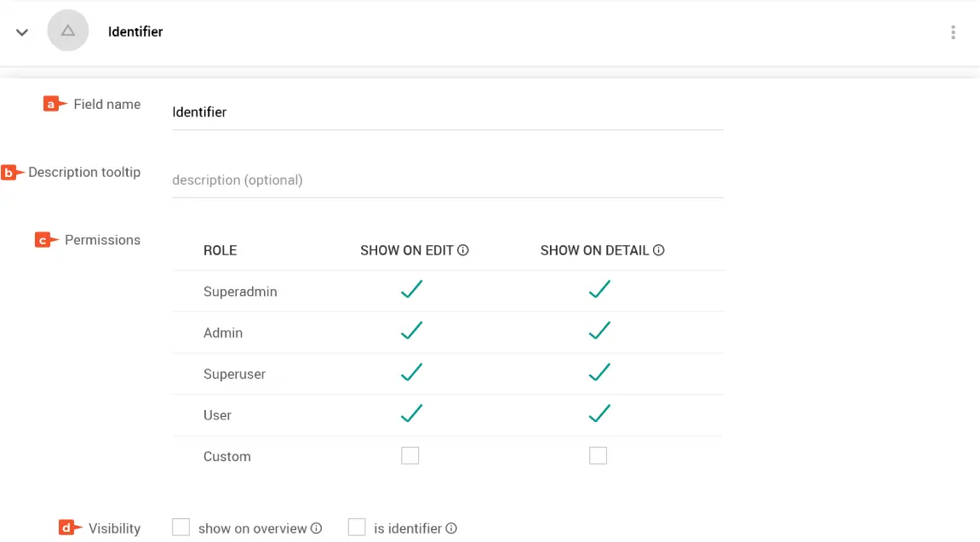This screenshot has height=542, width=980.
Task: Click the Show on Detail info icon
Action: 658,250
